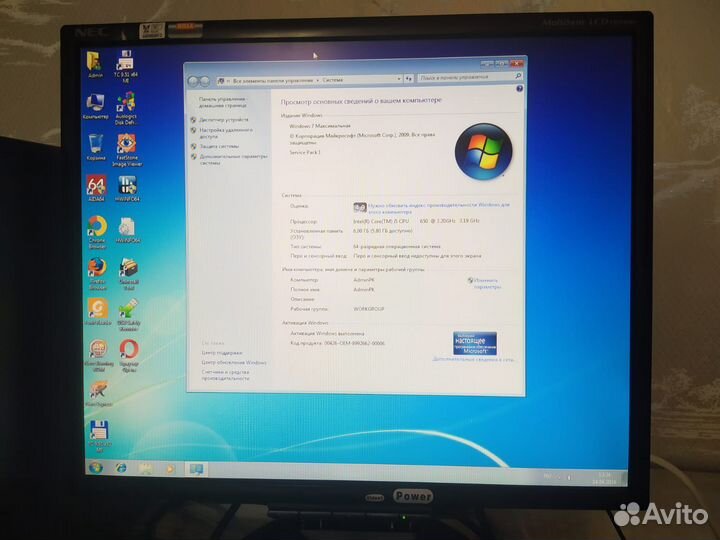Go back with the left navigation arrow
720x540 pixels.
[x=193, y=81]
